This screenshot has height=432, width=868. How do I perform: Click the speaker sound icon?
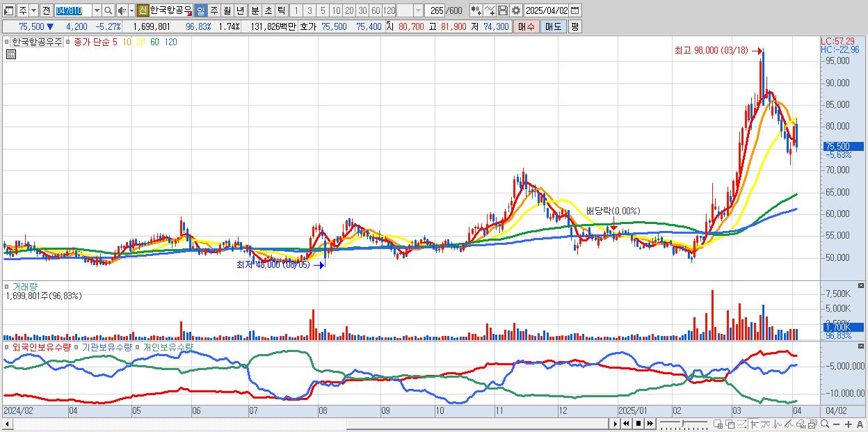122,10
